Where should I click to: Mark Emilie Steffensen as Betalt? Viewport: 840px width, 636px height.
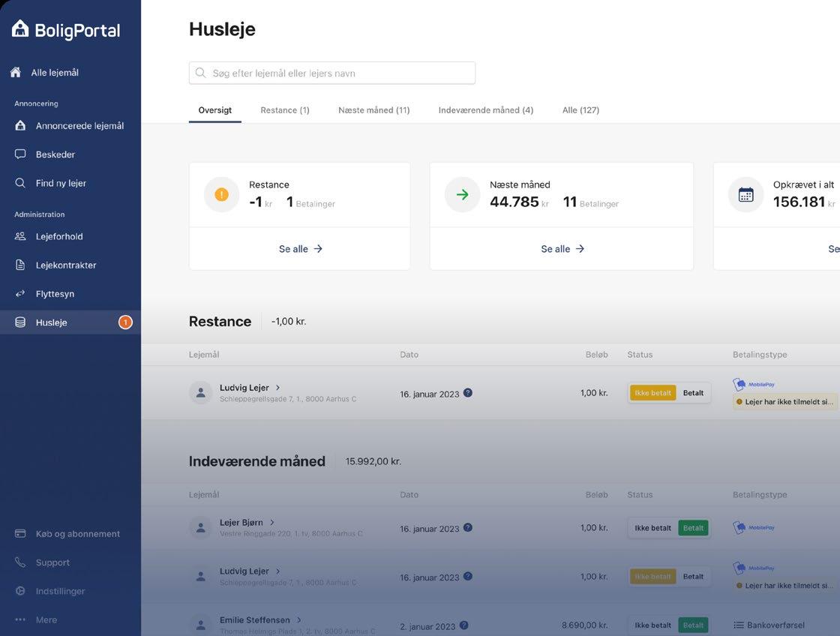pyautogui.click(x=693, y=625)
